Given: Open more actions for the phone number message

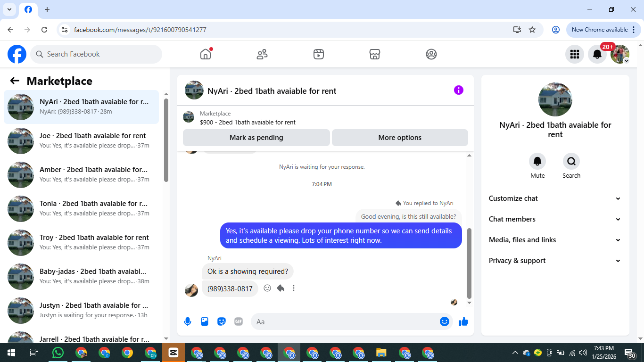Looking at the screenshot, I should (x=294, y=288).
